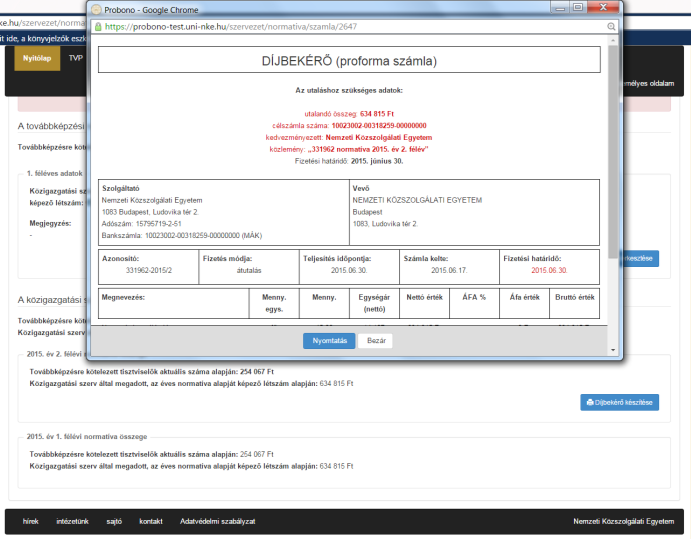Click the vertical scrollbar thumb of the invoice popup

click(x=613, y=151)
